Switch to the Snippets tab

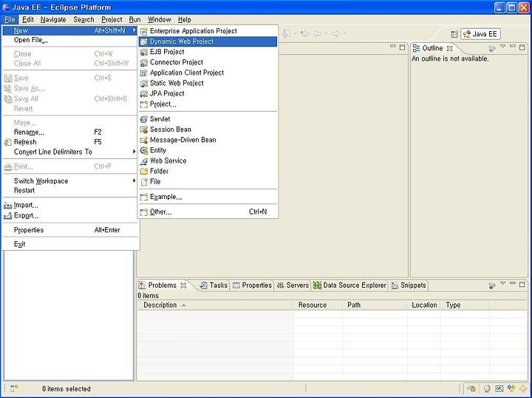pyautogui.click(x=409, y=286)
